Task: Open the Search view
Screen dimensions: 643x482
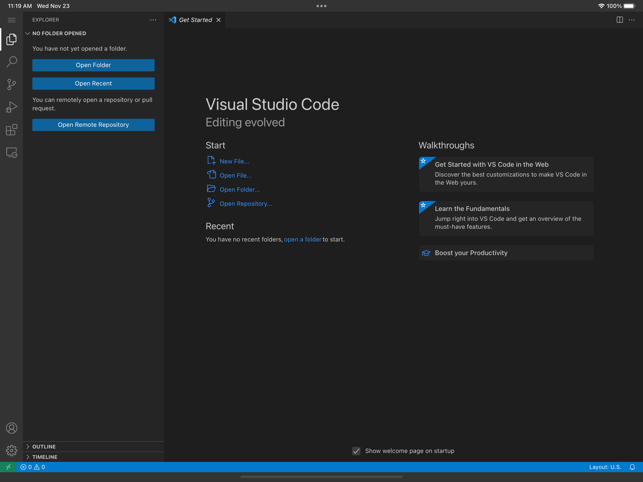Action: point(11,62)
